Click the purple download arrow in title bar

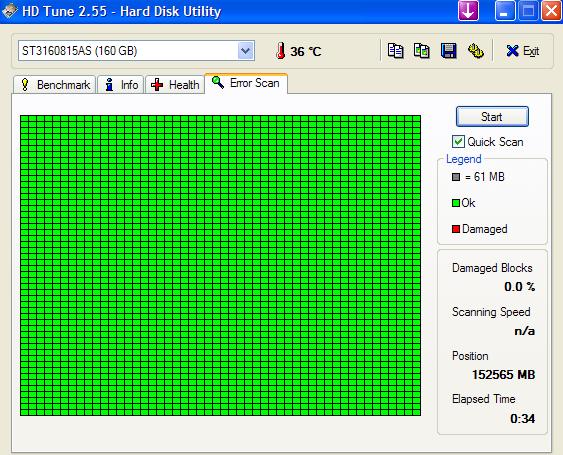(x=468, y=11)
